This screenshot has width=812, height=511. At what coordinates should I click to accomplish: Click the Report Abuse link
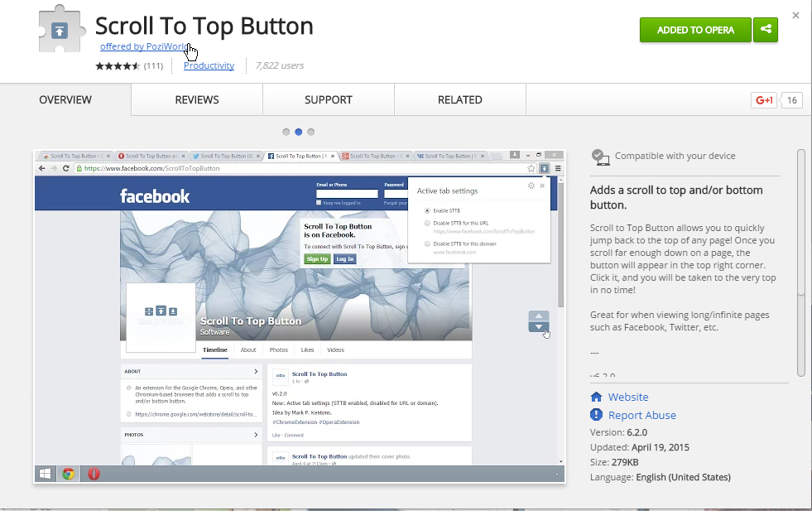(x=642, y=415)
